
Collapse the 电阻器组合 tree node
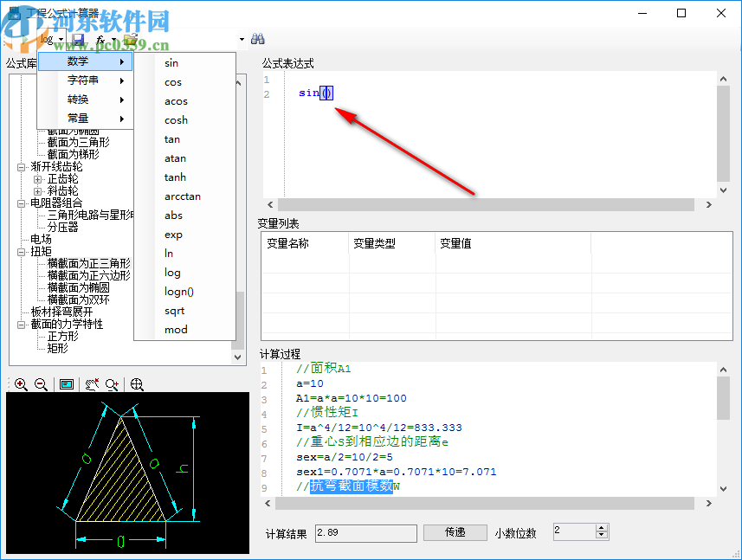point(22,203)
